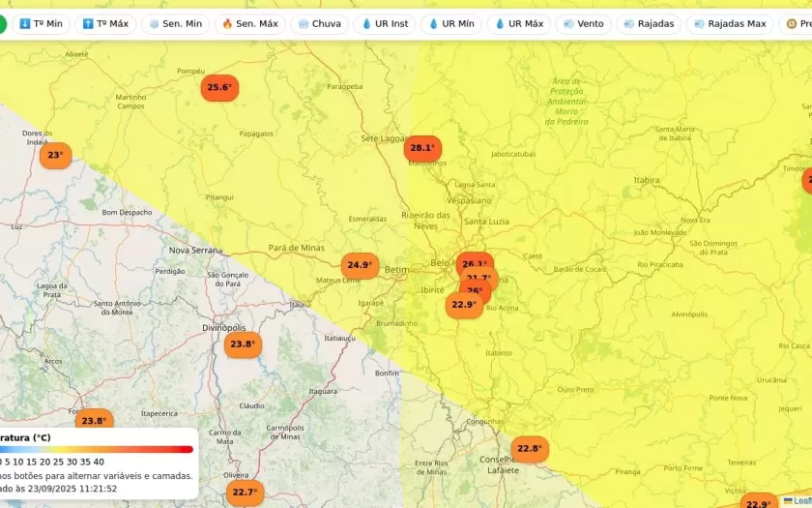The image size is (812, 508).
Task: Click the 22.8° marker near Conselheiro Lafaiete
Action: (530, 449)
